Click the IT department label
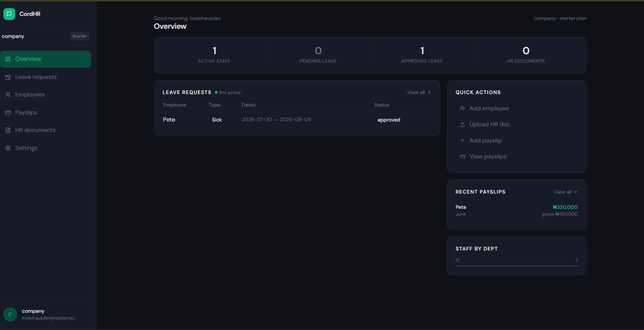Screen dimensions: 644x330 click(x=457, y=261)
